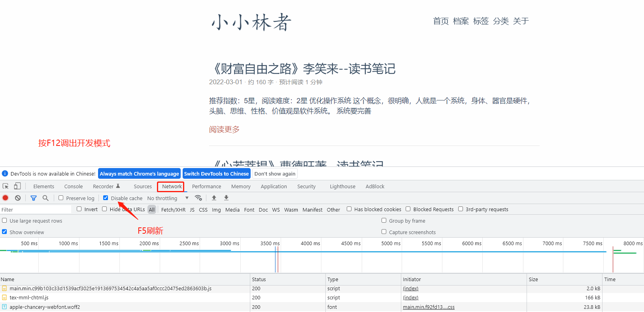The height and width of the screenshot is (312, 644).
Task: Show only Doc requests
Action: [263, 210]
